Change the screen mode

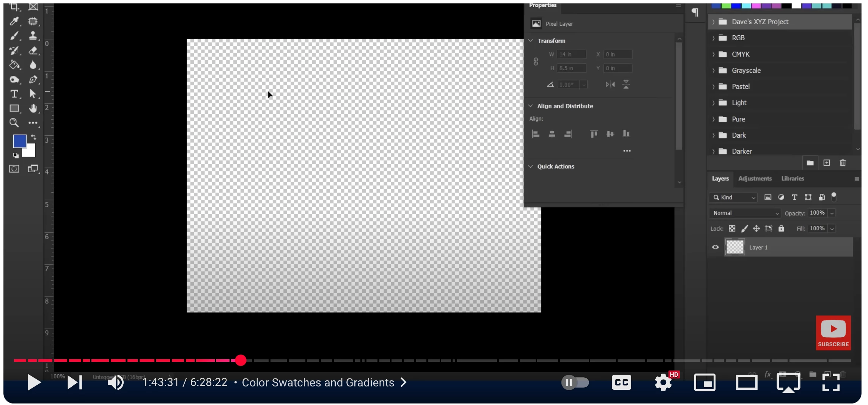[x=33, y=169]
